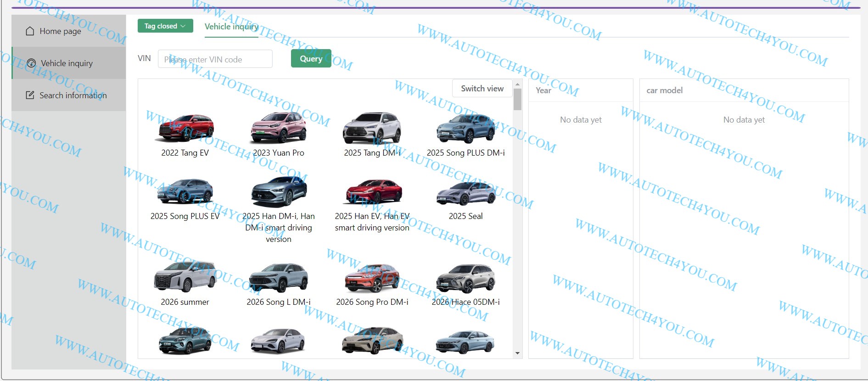This screenshot has width=868, height=381.
Task: Select the 2026 summer van image
Action: pos(185,277)
